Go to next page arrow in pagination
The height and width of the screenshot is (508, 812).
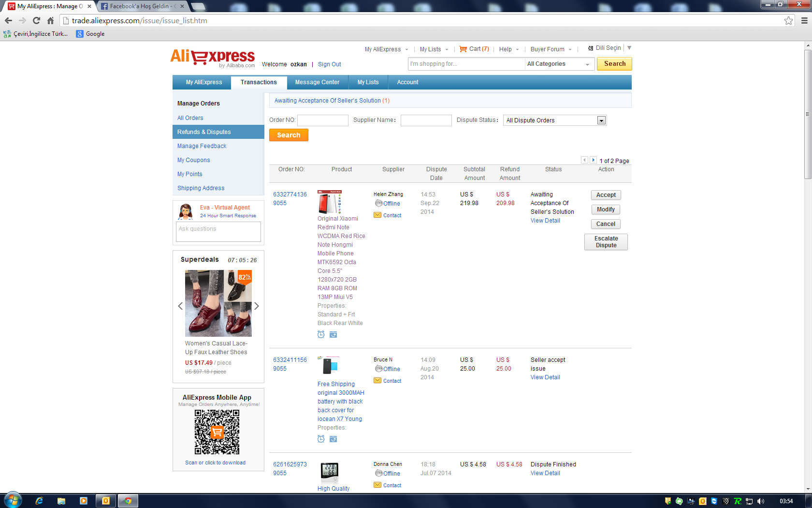[x=593, y=160]
